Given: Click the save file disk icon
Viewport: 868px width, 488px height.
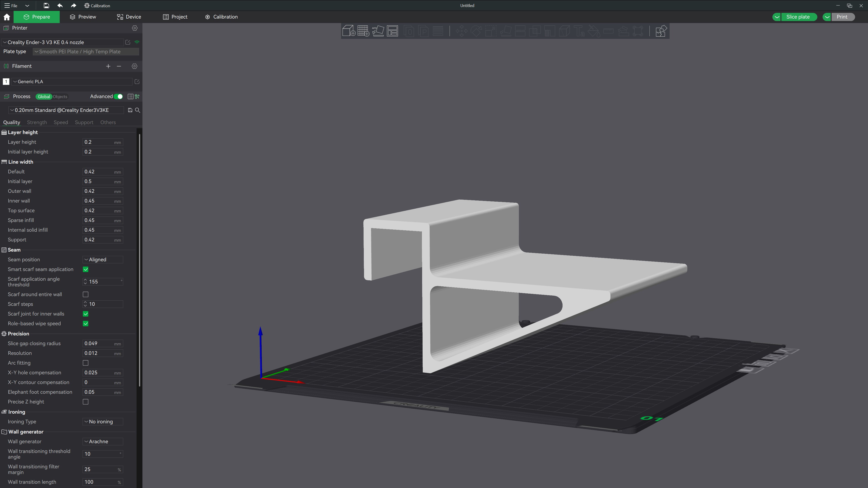Looking at the screenshot, I should tap(46, 6).
